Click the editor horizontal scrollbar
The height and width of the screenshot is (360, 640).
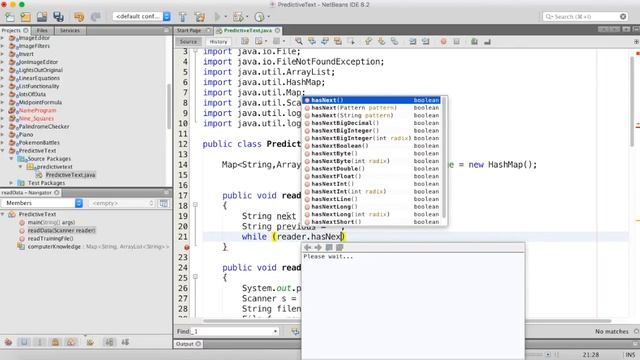pos(407,321)
